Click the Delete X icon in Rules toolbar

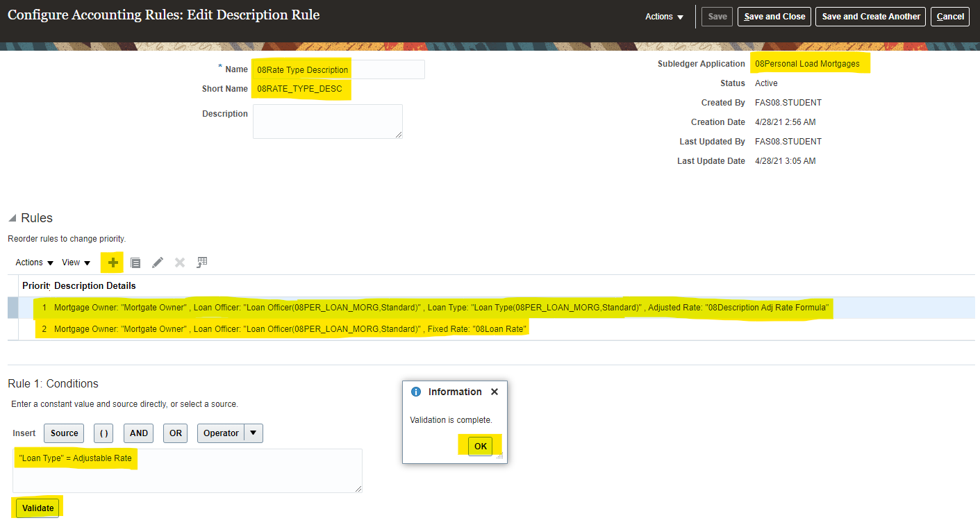pyautogui.click(x=180, y=262)
